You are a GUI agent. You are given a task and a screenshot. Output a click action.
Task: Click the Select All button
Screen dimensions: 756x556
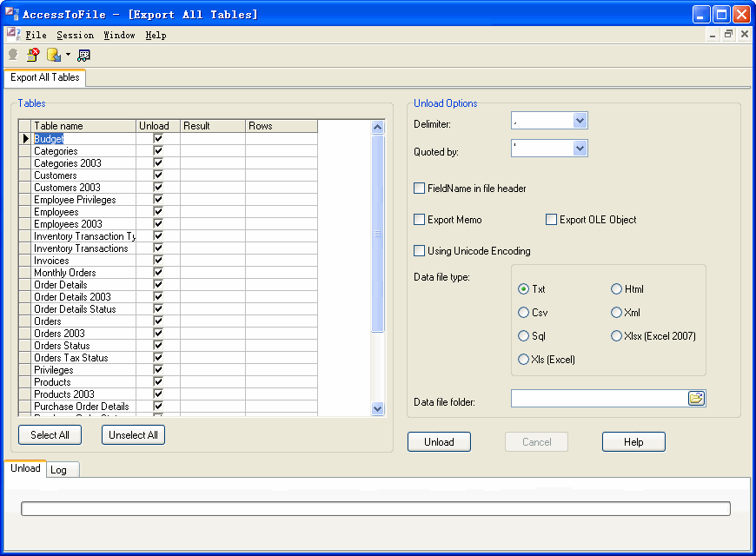click(x=50, y=435)
